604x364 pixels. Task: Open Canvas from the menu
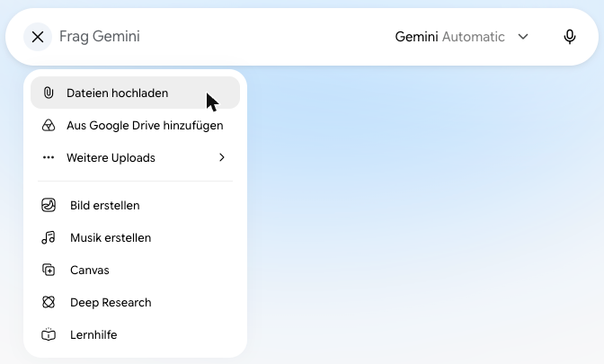coord(135,270)
